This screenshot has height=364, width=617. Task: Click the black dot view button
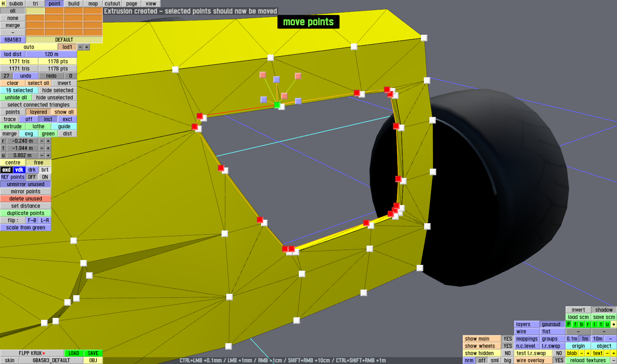[613, 324]
